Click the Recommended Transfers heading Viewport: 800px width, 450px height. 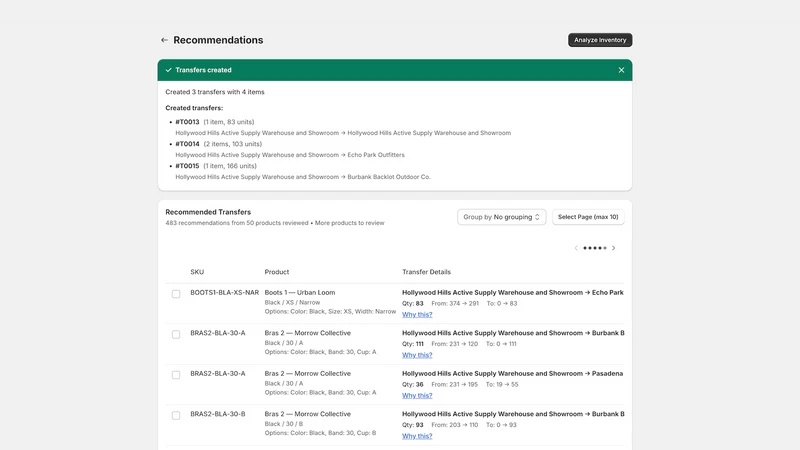coord(208,212)
